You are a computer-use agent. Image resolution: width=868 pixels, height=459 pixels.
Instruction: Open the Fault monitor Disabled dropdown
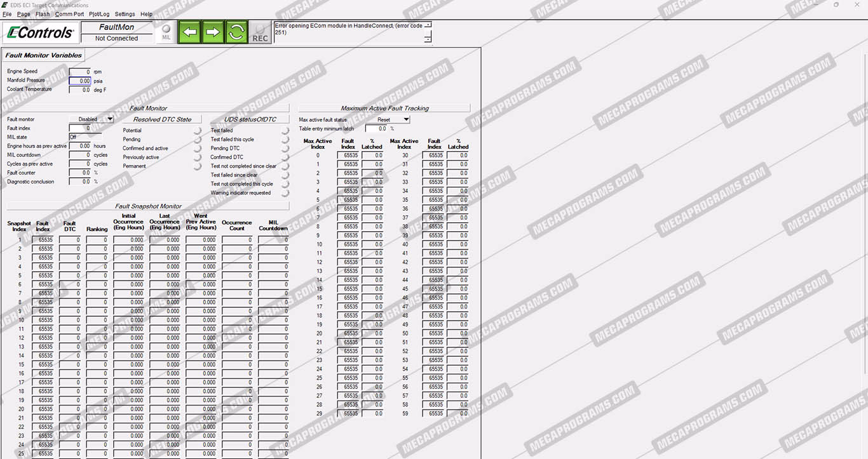click(x=92, y=119)
